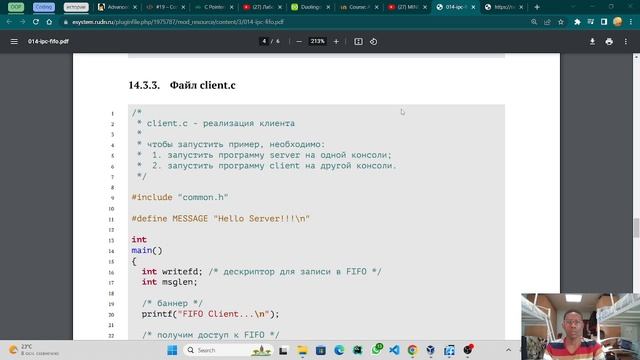640x360 pixels.
Task: Toggle the browser side panel
Action: click(604, 22)
